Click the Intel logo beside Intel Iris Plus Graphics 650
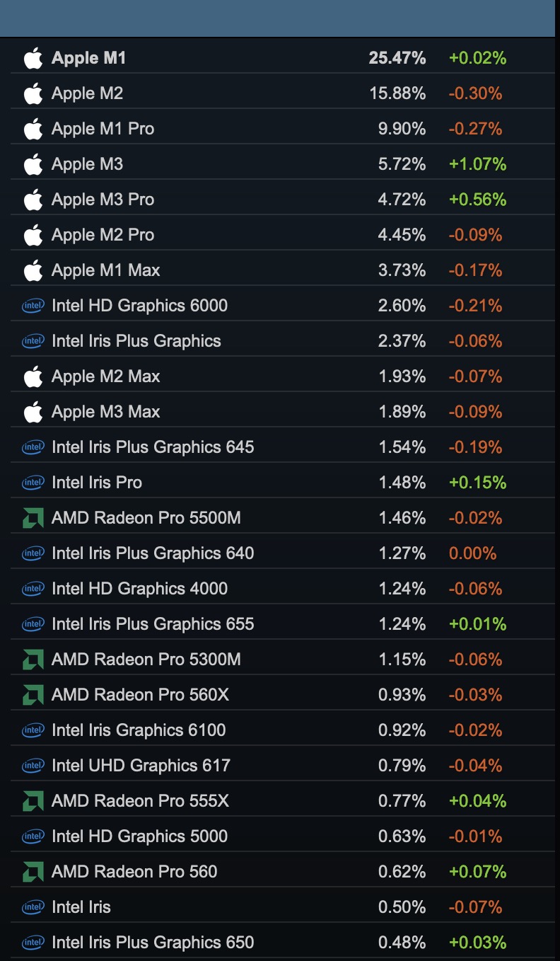Screen dimensions: 560x961 (33, 943)
